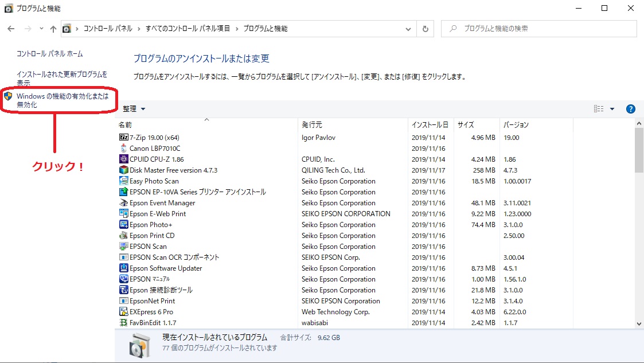Open インストールされた更新プログラムを表示 link
Screen dimensions: 644x363
(61, 79)
